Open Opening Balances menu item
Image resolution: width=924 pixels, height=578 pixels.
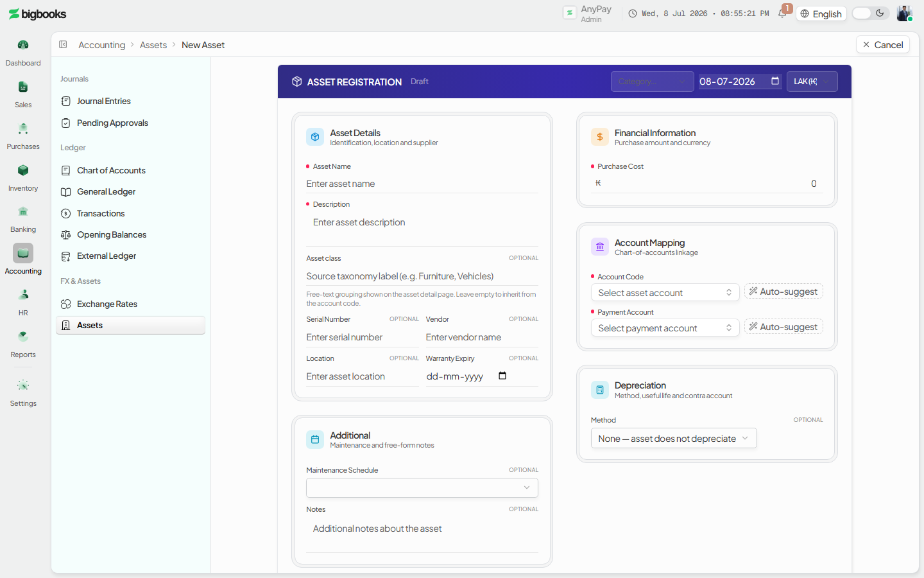pos(130,234)
